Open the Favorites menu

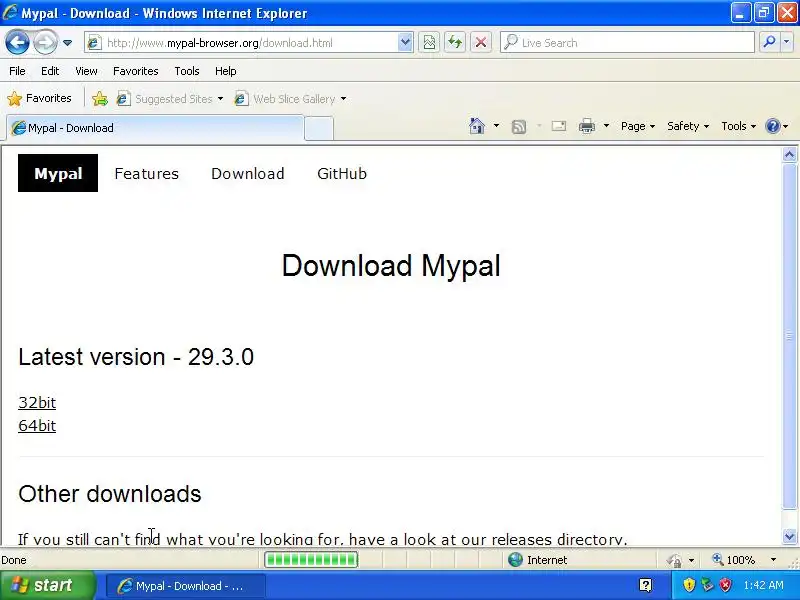tap(136, 71)
